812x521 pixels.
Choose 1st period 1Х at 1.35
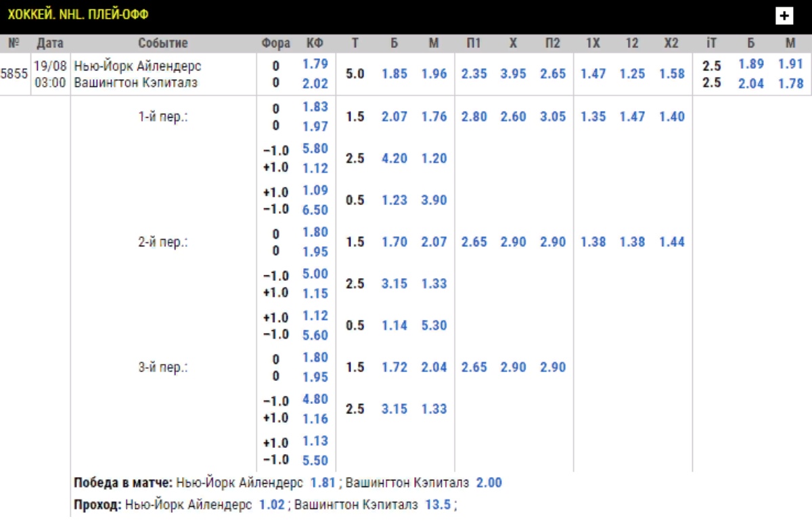coord(593,116)
